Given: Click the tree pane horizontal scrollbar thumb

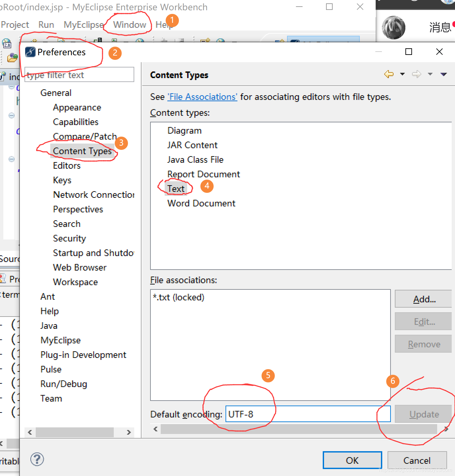Looking at the screenshot, I should 75,432.
